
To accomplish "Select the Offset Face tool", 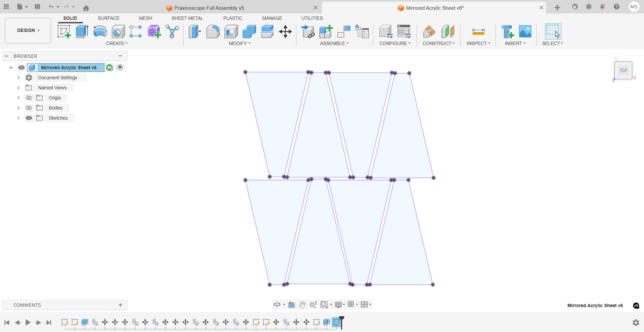I will (x=267, y=32).
